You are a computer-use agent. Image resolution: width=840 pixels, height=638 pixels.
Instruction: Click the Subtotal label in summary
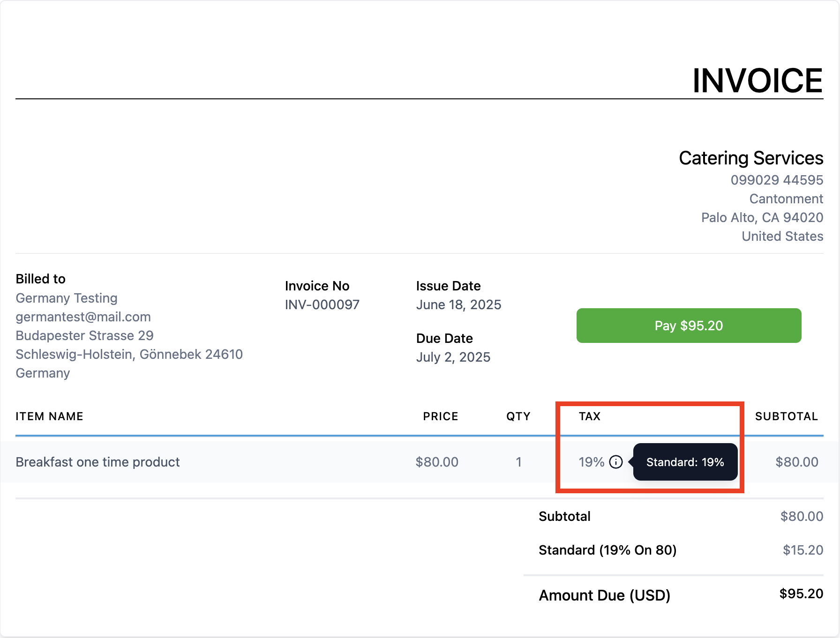565,516
